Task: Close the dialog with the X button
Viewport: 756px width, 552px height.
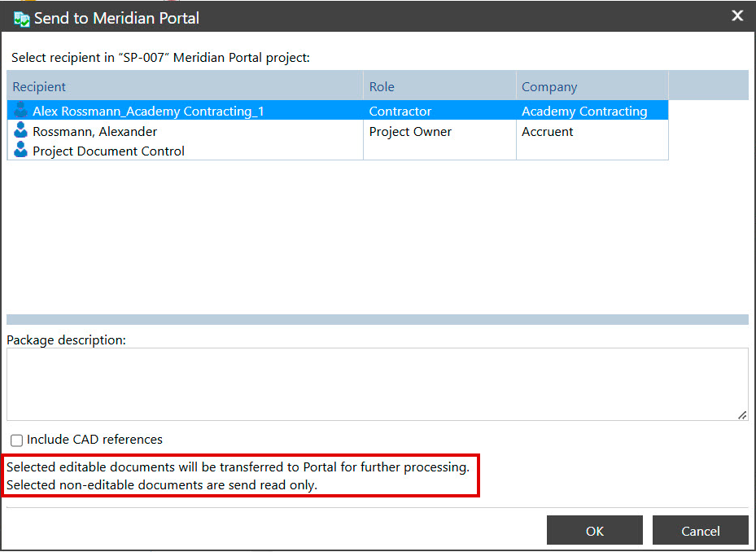Action: (x=737, y=15)
